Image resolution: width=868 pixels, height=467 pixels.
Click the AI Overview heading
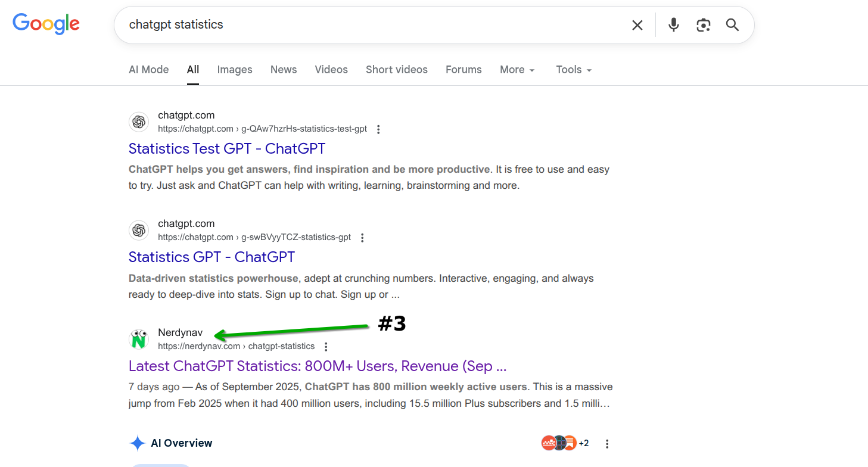pyautogui.click(x=182, y=443)
